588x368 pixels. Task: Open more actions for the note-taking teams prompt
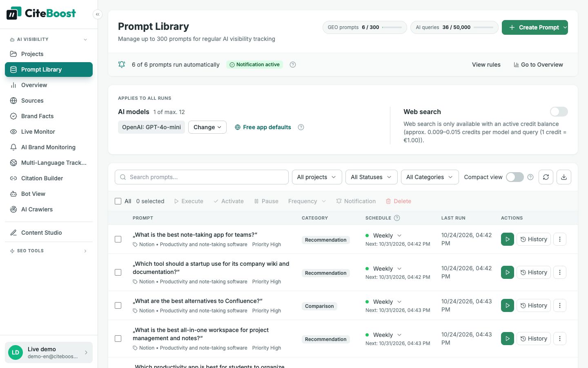tap(560, 239)
